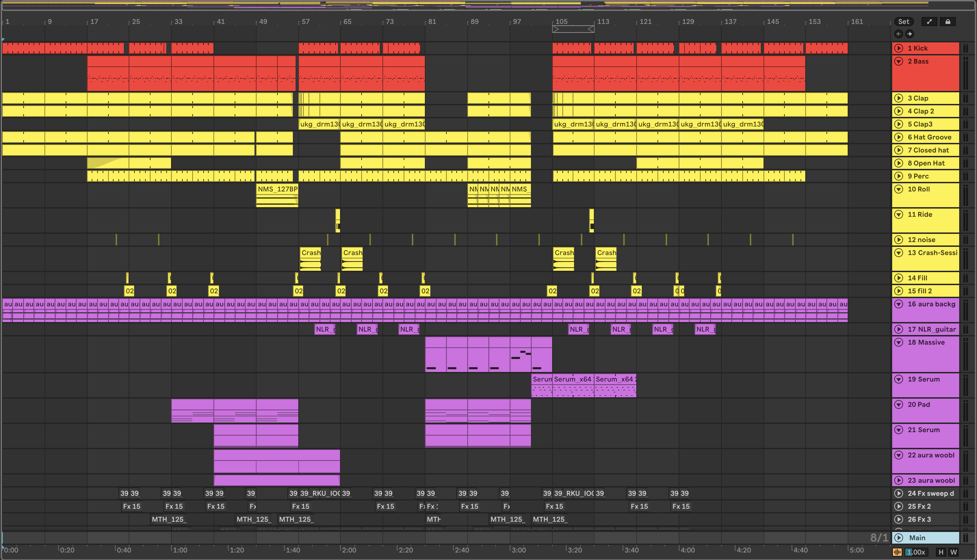Unfold the 6 Hat Groove track

pos(899,137)
